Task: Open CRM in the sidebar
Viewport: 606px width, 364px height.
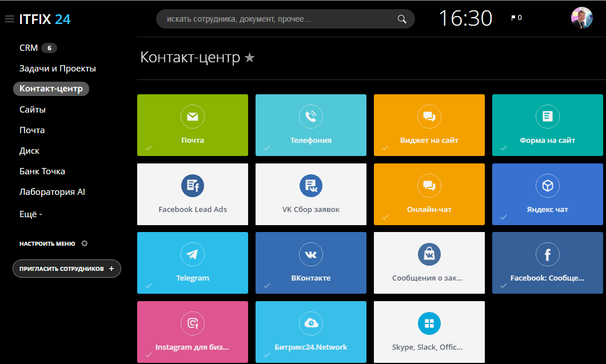Action: (29, 48)
